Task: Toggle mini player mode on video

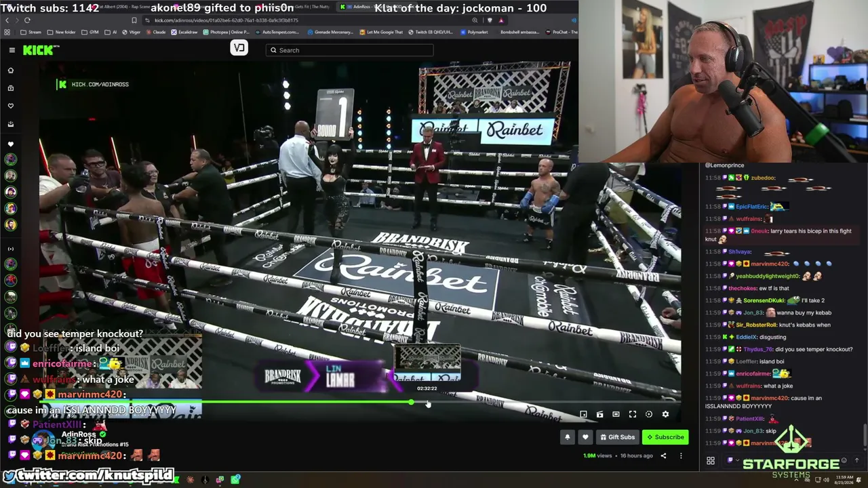Action: 583,414
